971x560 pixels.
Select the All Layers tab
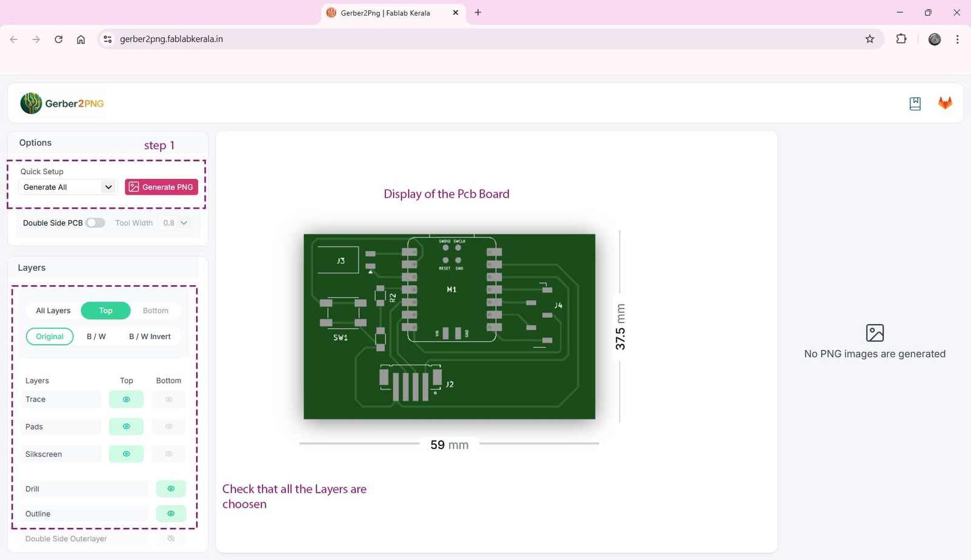pos(53,310)
